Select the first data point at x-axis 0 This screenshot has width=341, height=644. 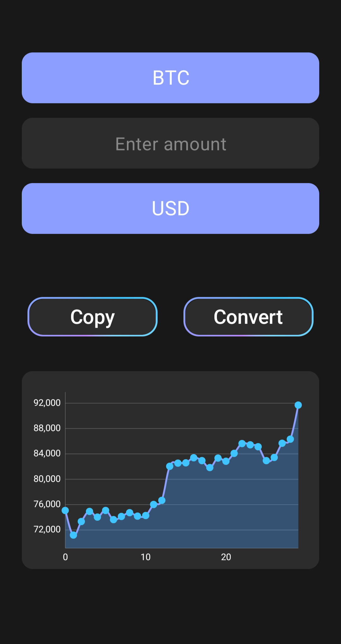pos(65,510)
